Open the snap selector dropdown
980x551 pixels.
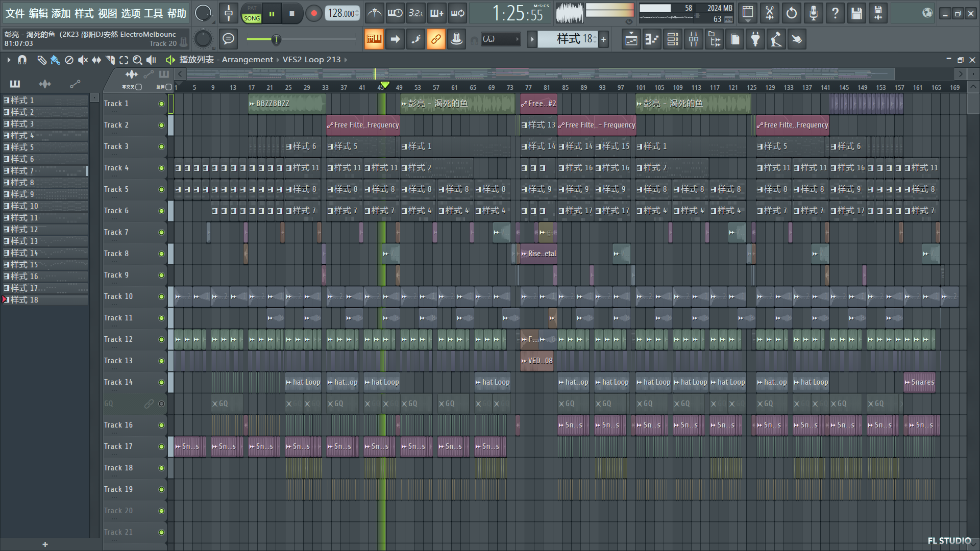(501, 39)
